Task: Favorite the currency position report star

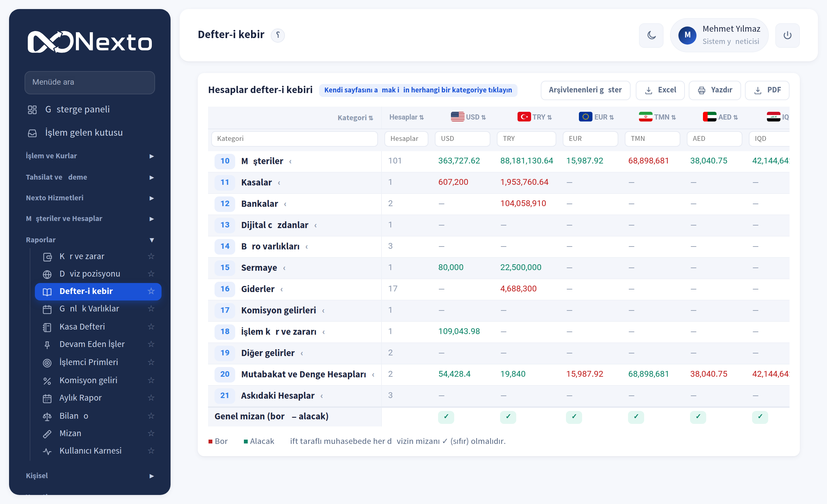Action: click(151, 274)
